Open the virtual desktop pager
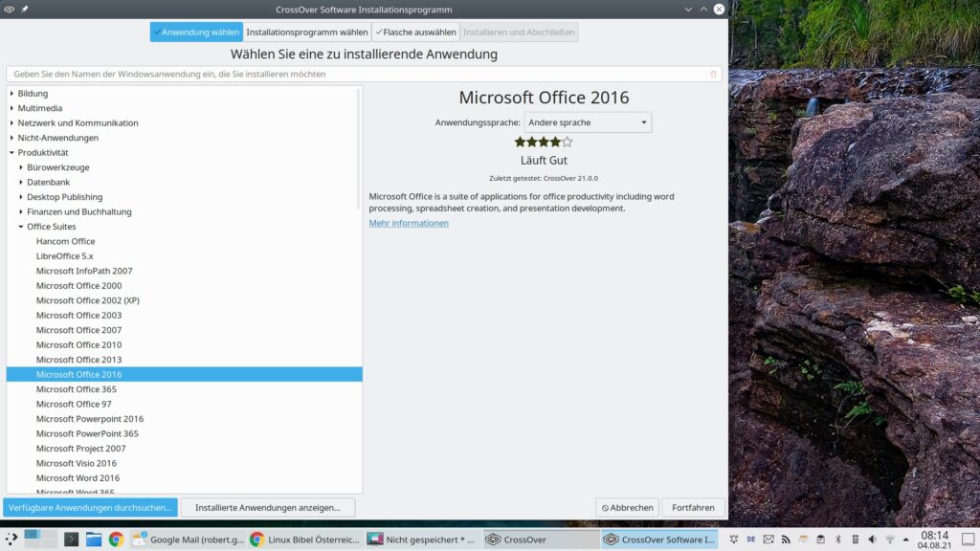Image resolution: width=980 pixels, height=551 pixels. [40, 540]
